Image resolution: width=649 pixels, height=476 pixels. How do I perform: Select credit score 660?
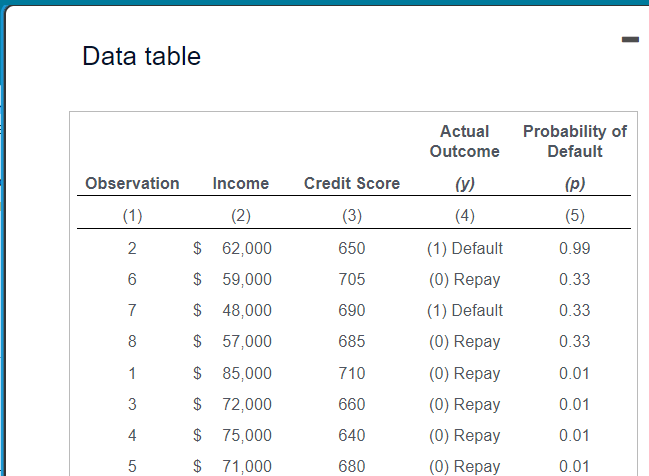(352, 404)
